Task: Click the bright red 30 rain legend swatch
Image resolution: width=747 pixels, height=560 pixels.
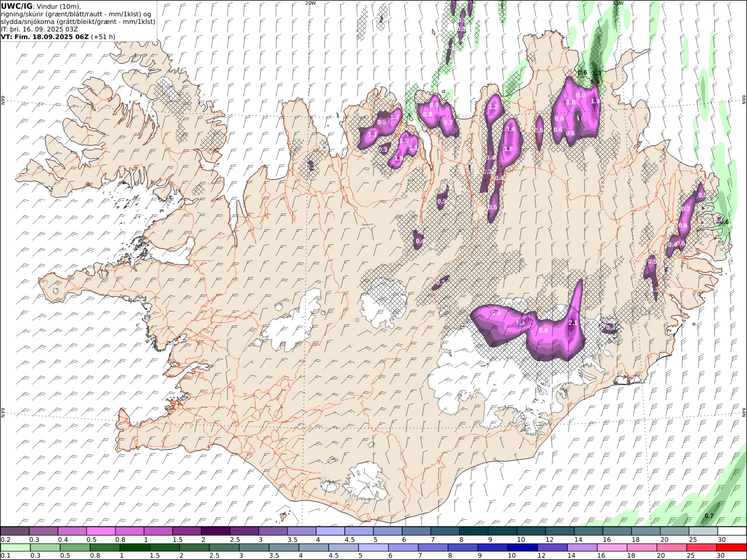Action: point(731,547)
